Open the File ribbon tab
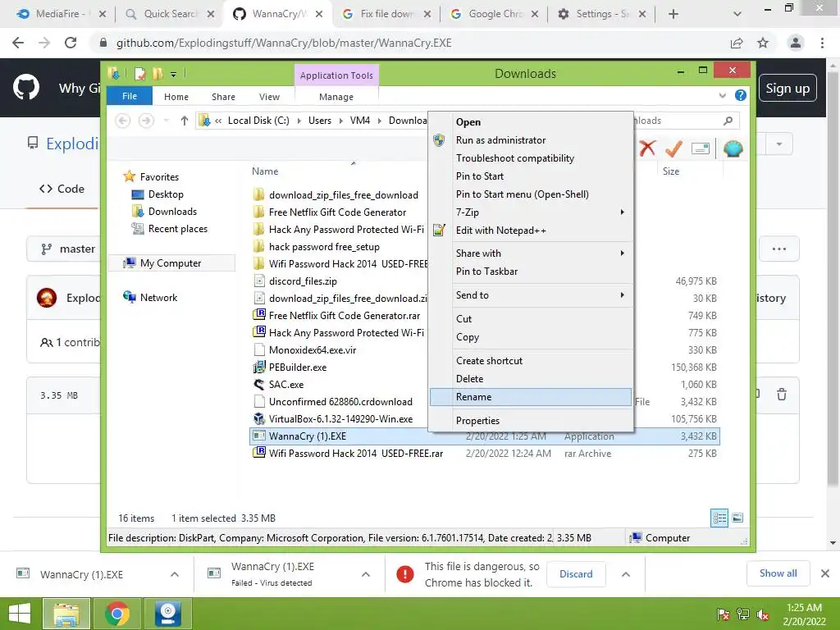840x630 pixels. tap(130, 96)
